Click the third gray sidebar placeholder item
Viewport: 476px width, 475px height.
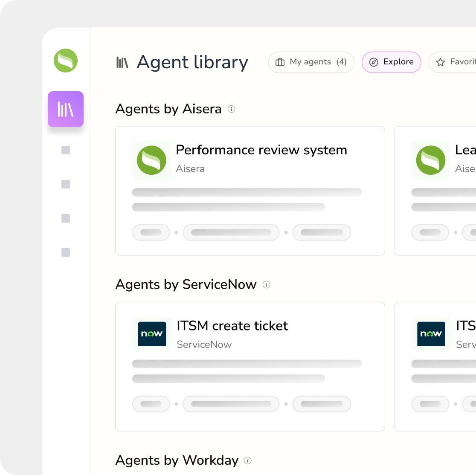[x=66, y=218]
